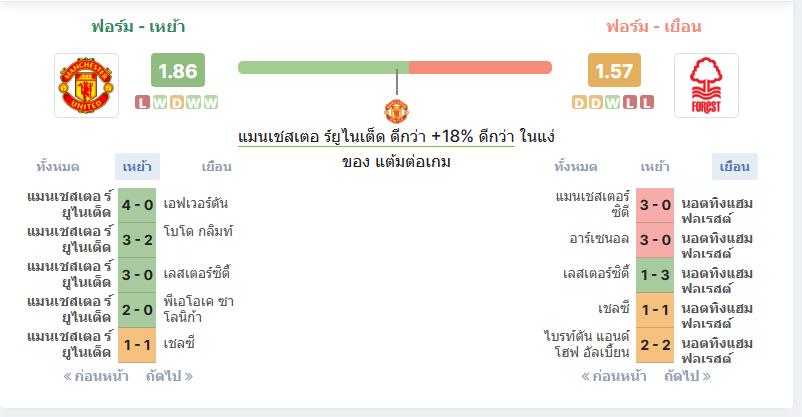
Task: Select the เหย้า tab under Nottingham Forest
Action: tap(655, 167)
